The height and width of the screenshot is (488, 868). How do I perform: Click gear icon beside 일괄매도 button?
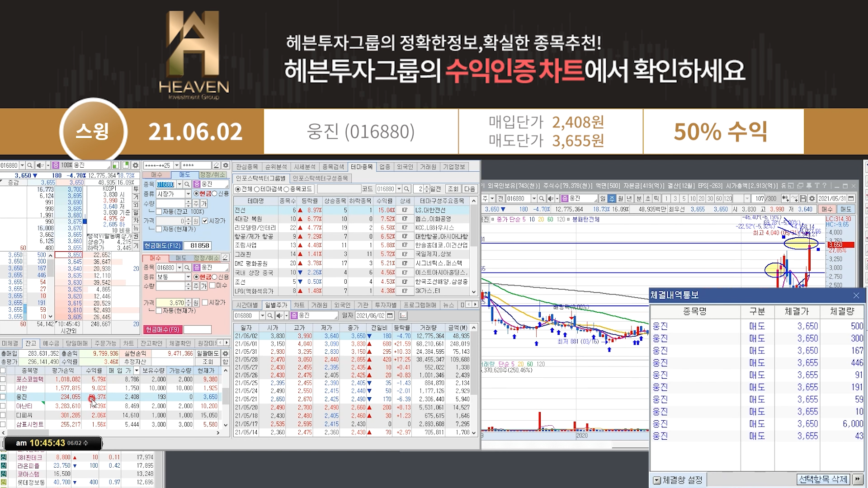pyautogui.click(x=225, y=353)
